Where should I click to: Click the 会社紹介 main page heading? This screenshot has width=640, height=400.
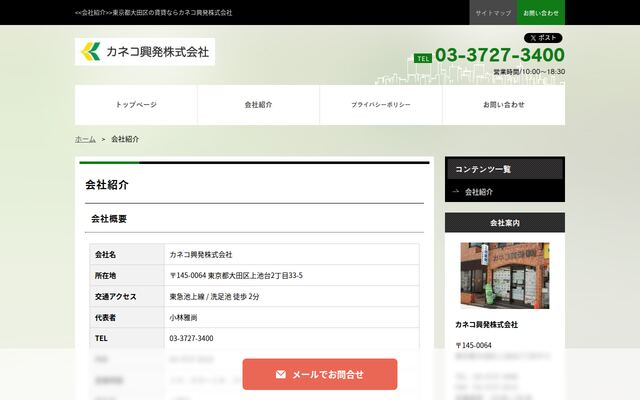click(107, 185)
